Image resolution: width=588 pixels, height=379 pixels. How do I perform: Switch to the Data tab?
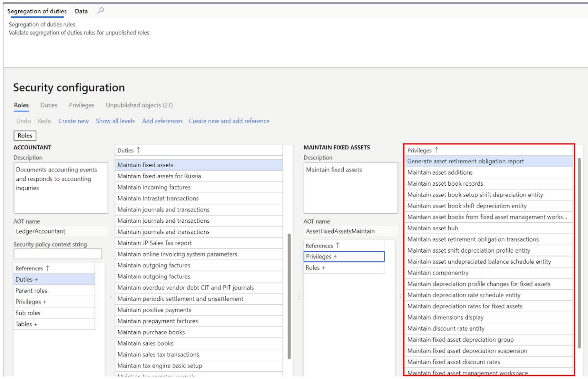81,11
